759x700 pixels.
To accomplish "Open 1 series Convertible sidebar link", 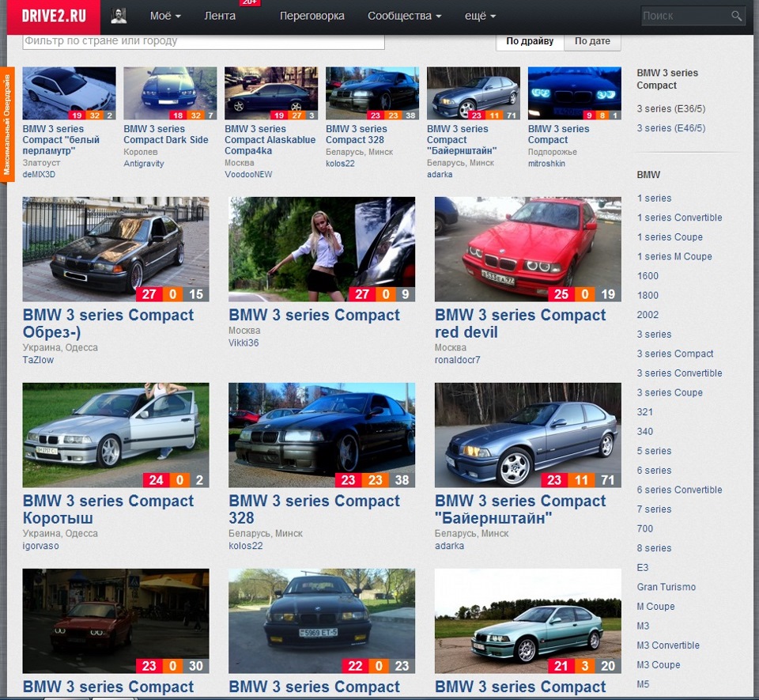I will click(679, 218).
